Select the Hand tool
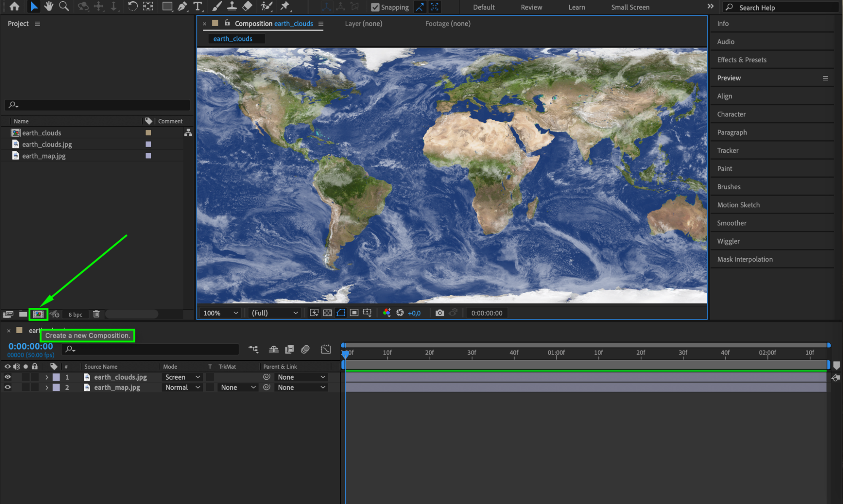Image resolution: width=843 pixels, height=504 pixels. (48, 6)
